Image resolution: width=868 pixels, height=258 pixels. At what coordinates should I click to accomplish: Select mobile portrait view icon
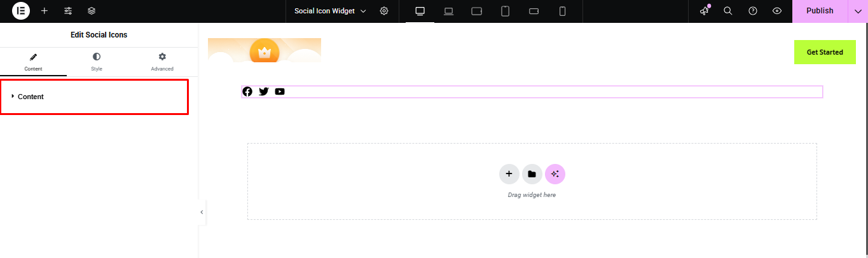[x=562, y=11]
